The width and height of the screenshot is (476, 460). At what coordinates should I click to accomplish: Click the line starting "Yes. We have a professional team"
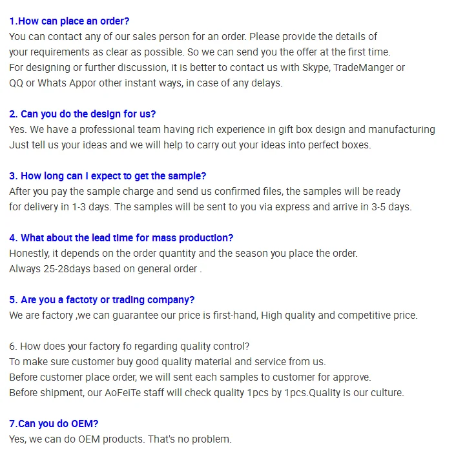[x=222, y=130]
